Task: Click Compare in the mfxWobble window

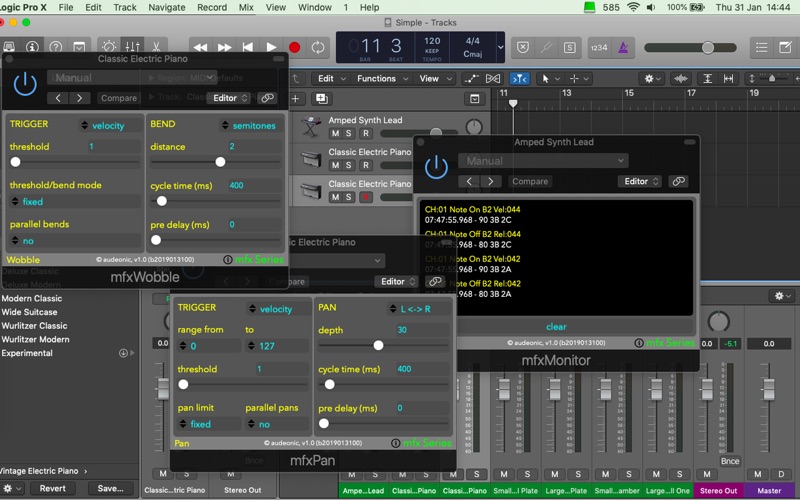Action: (x=119, y=98)
